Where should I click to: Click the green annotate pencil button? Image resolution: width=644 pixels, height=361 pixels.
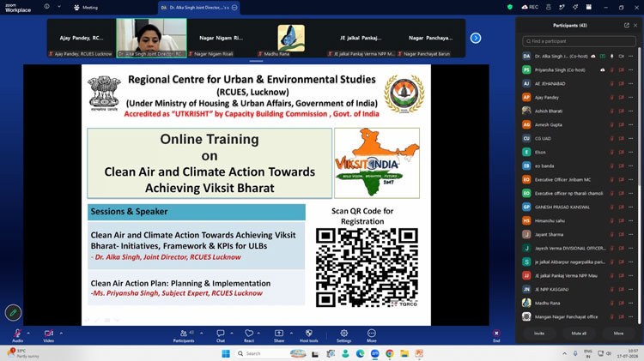click(x=13, y=313)
